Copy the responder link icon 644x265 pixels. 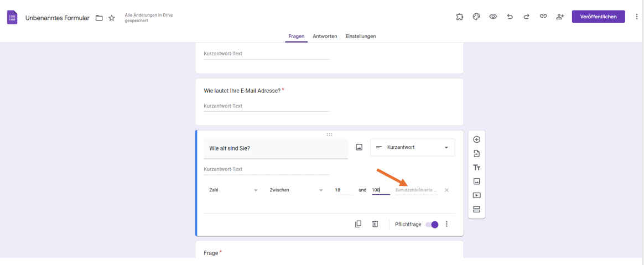tap(543, 17)
